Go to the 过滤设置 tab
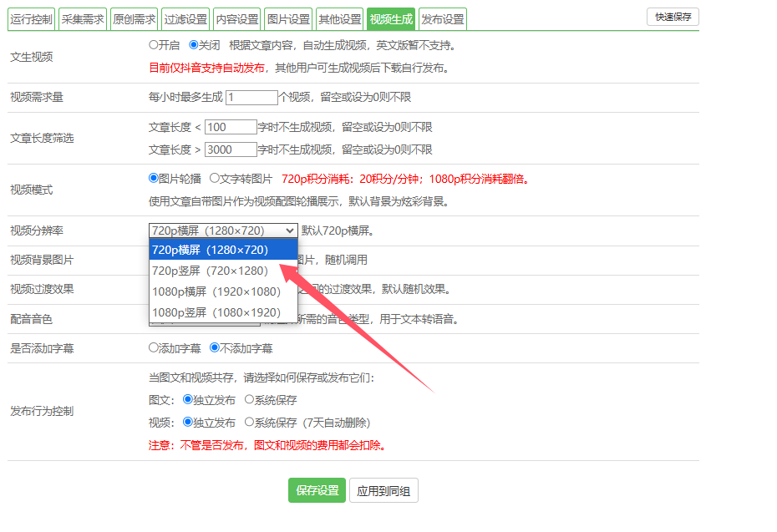 coord(185,19)
